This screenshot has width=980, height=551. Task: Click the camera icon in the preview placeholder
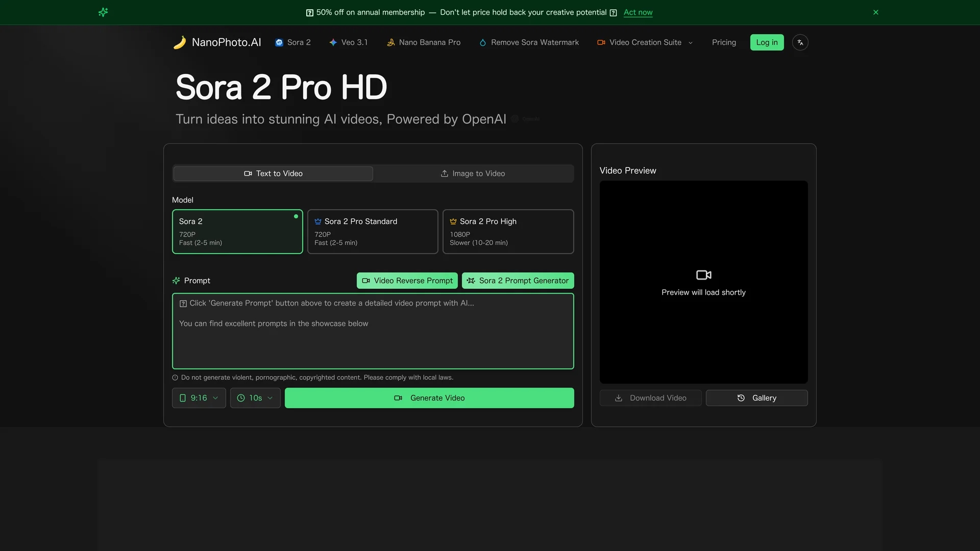704,275
